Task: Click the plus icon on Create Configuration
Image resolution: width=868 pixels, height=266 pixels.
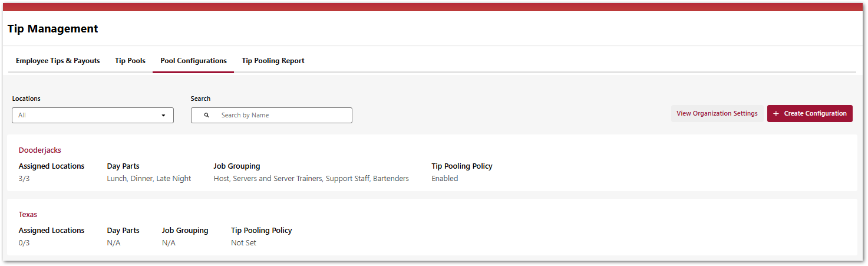Action: pos(776,114)
